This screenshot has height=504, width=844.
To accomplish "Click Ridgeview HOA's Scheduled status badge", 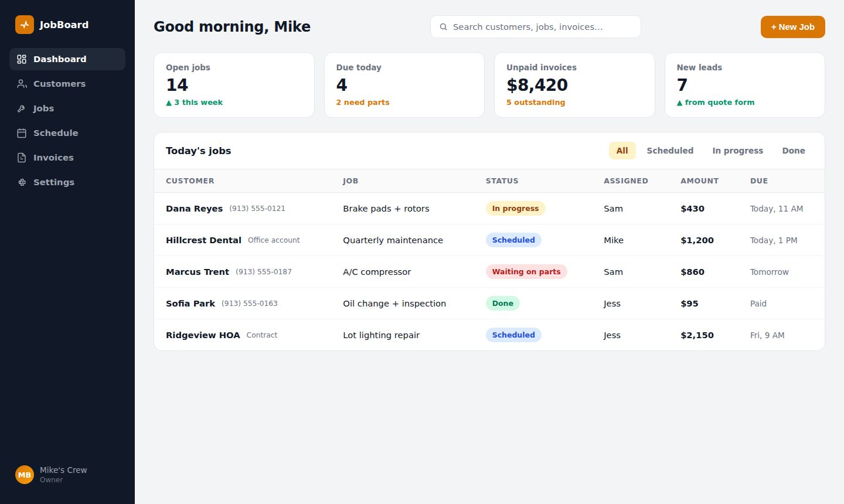I will (x=513, y=335).
